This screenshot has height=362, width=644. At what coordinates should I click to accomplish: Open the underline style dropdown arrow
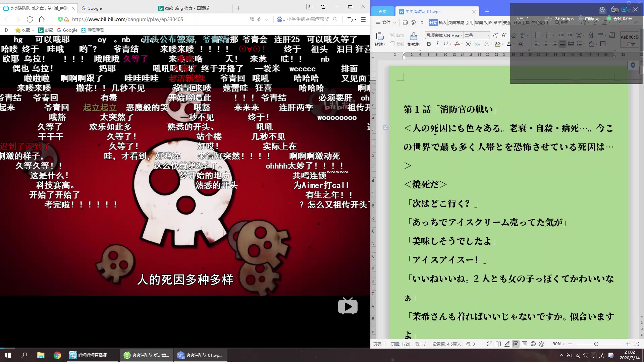pyautogui.click(x=450, y=44)
